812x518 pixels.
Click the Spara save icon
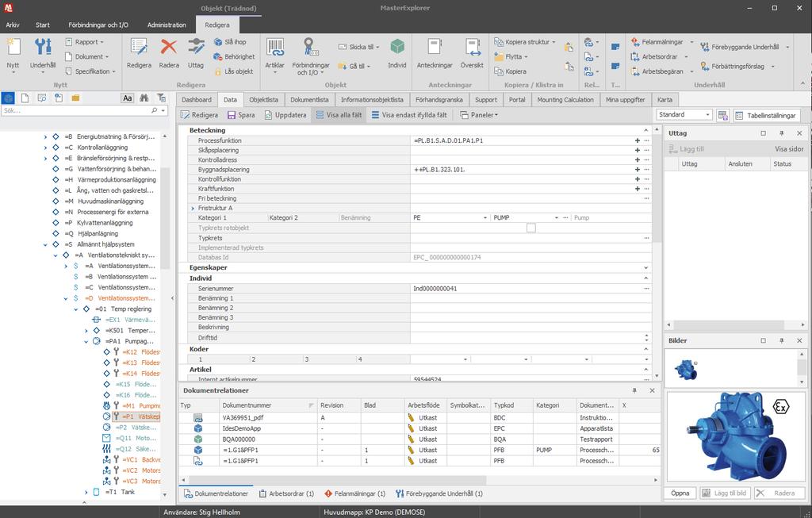click(241, 115)
